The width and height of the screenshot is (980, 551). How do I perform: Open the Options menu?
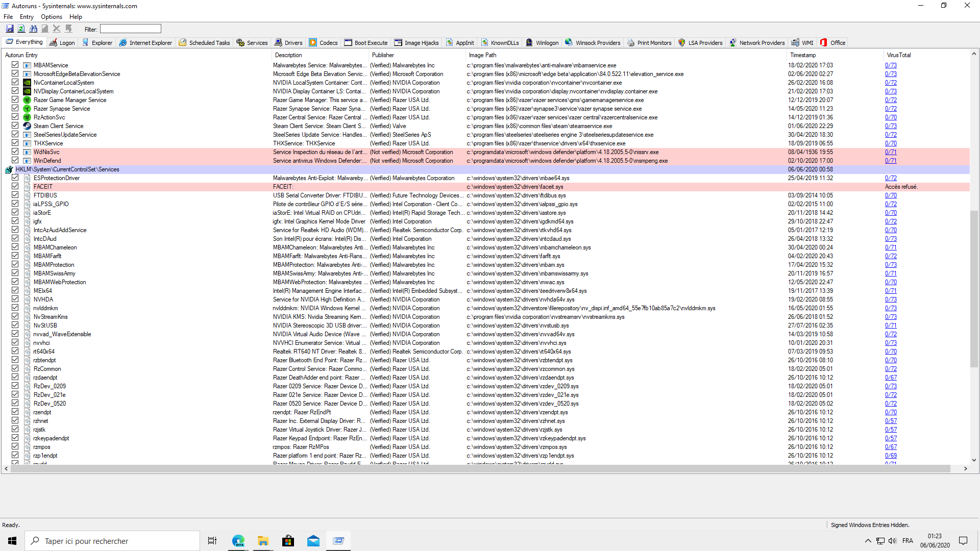coord(51,17)
